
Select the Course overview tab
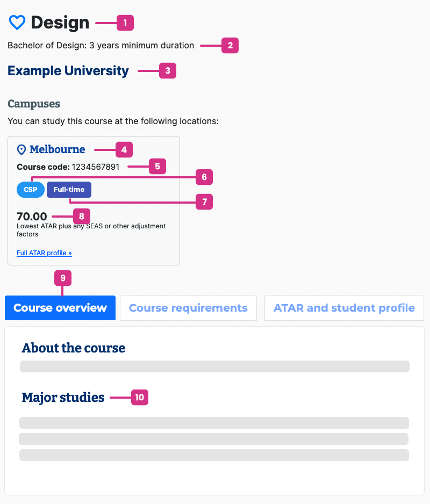point(60,307)
